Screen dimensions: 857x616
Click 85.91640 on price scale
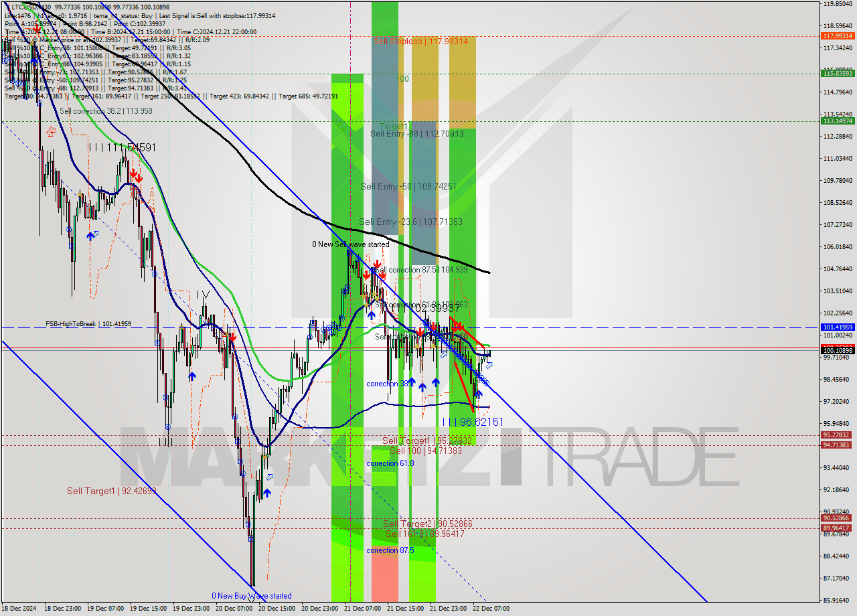point(838,601)
